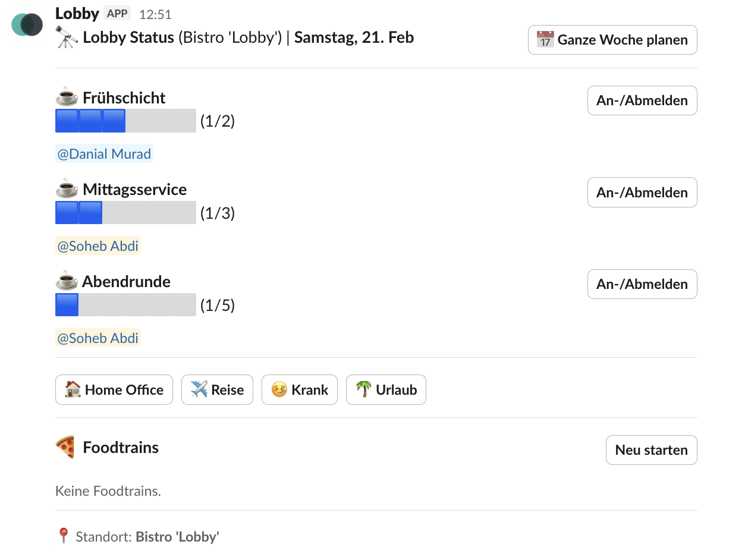The height and width of the screenshot is (560, 748).
Task: Click the telescope emoji beside Lobby Status
Action: pos(67,38)
